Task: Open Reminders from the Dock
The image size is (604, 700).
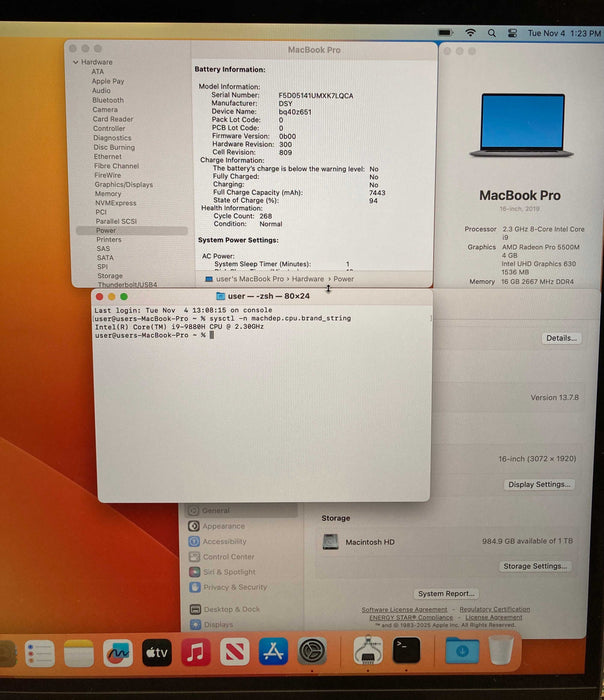Action: point(40,653)
